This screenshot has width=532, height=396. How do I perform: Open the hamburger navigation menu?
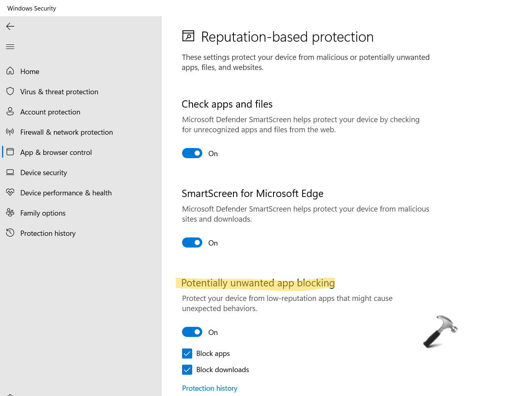[x=10, y=47]
